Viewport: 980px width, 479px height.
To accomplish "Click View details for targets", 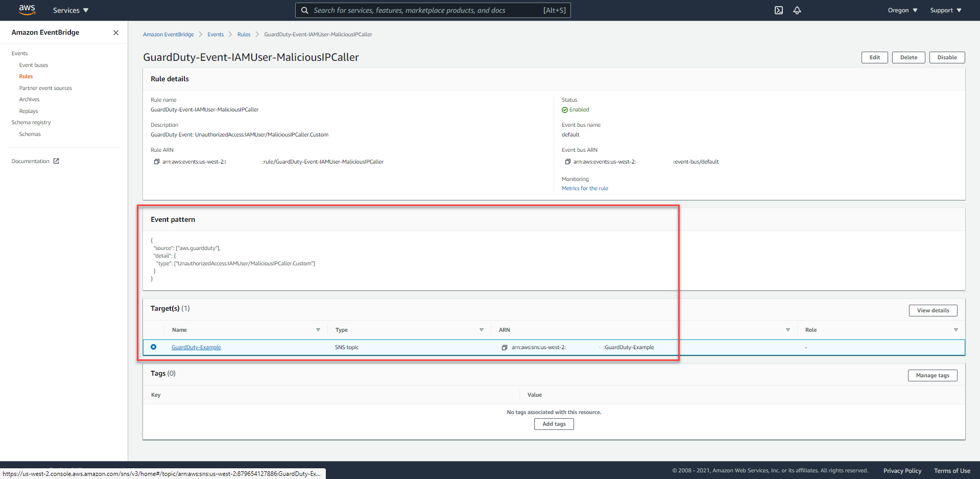I will click(x=933, y=310).
